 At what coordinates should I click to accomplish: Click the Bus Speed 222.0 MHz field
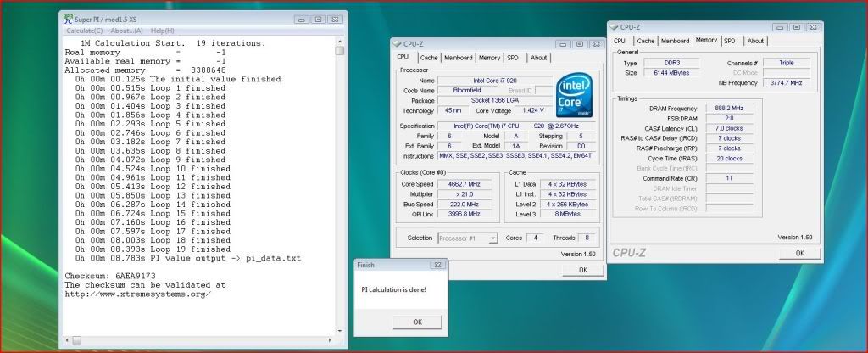465,204
